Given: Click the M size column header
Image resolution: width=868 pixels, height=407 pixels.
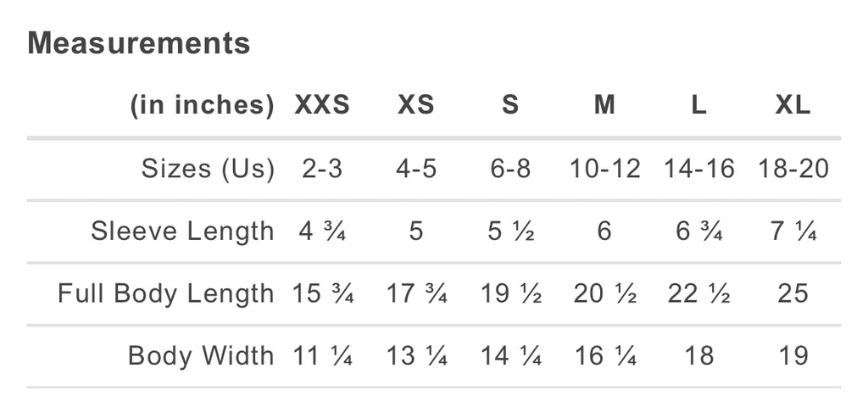Looking at the screenshot, I should (604, 105).
